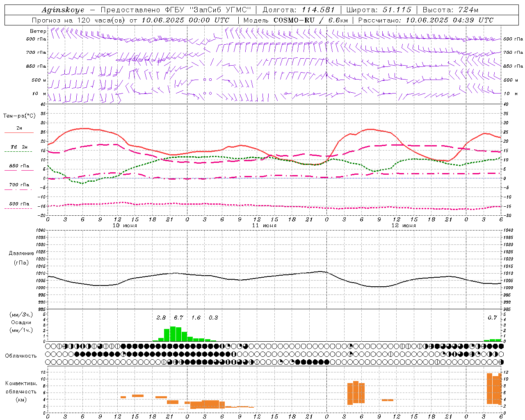Click the precipitation total value 6.7

(x=178, y=318)
